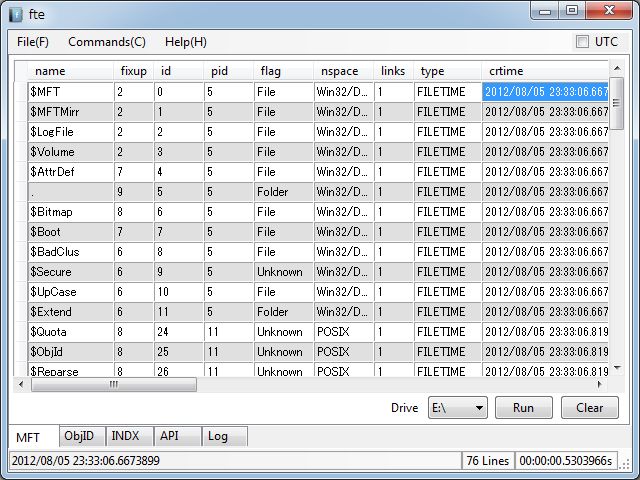Image resolution: width=640 pixels, height=480 pixels.
Task: Open the Drive dropdown showing E:\
Action: coord(458,407)
